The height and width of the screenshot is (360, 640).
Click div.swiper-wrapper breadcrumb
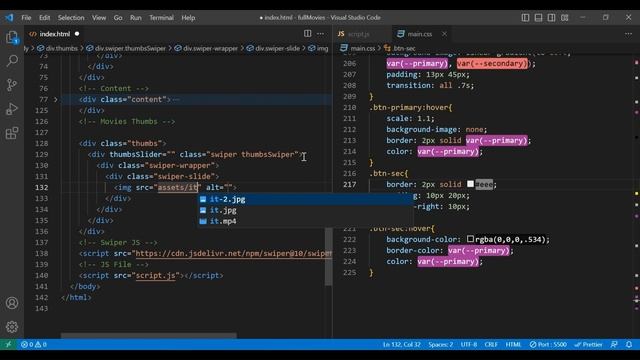pyautogui.click(x=206, y=48)
